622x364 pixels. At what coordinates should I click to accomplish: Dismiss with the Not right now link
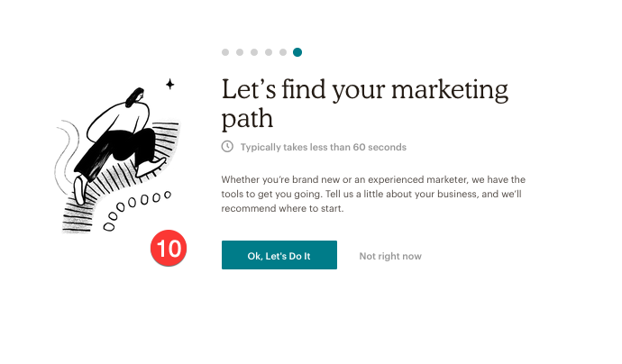point(389,256)
